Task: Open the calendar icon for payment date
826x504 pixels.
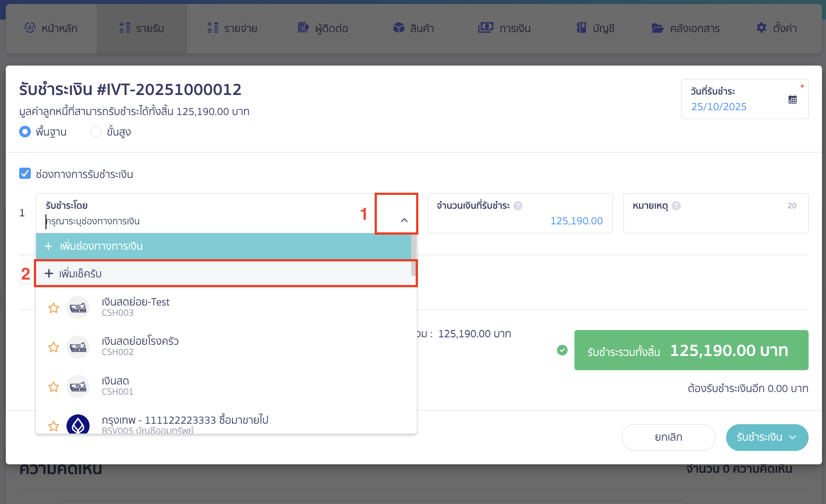Action: pos(792,99)
